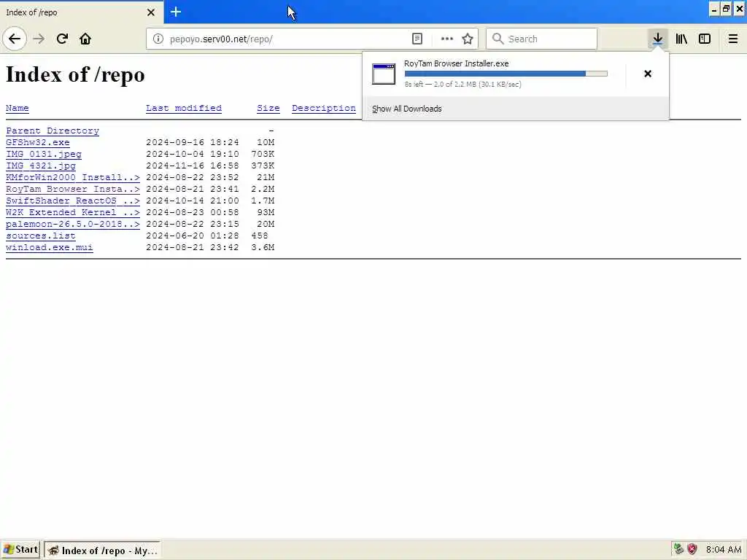Screen dimensions: 747x560
Task: Click the RoyTam Browser Insta.. link
Action: pos(73,189)
